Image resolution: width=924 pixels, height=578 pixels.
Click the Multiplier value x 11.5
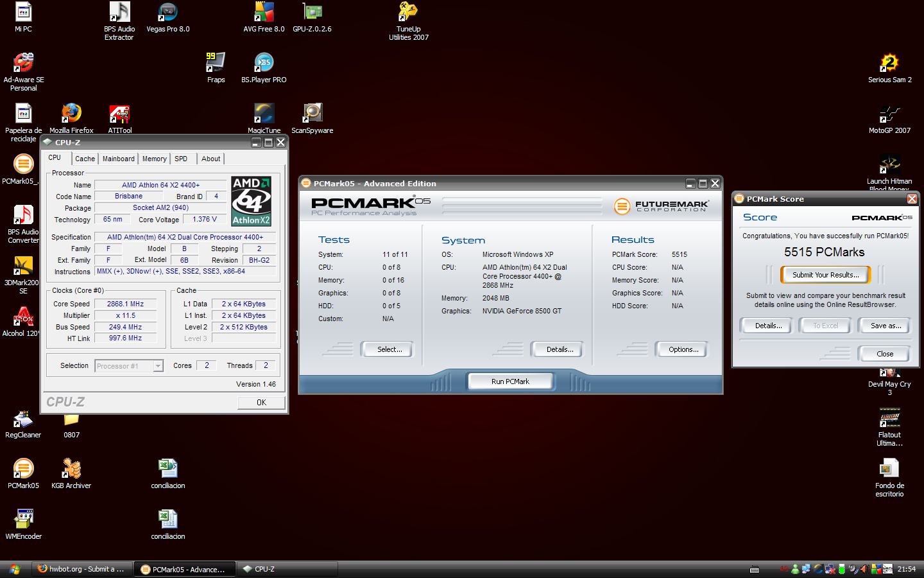tap(125, 315)
